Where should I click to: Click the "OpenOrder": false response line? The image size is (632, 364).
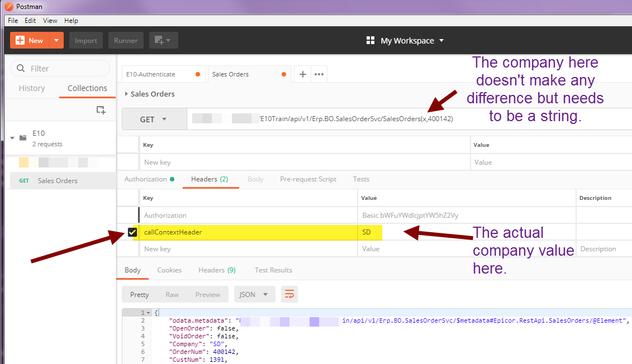[203, 329]
